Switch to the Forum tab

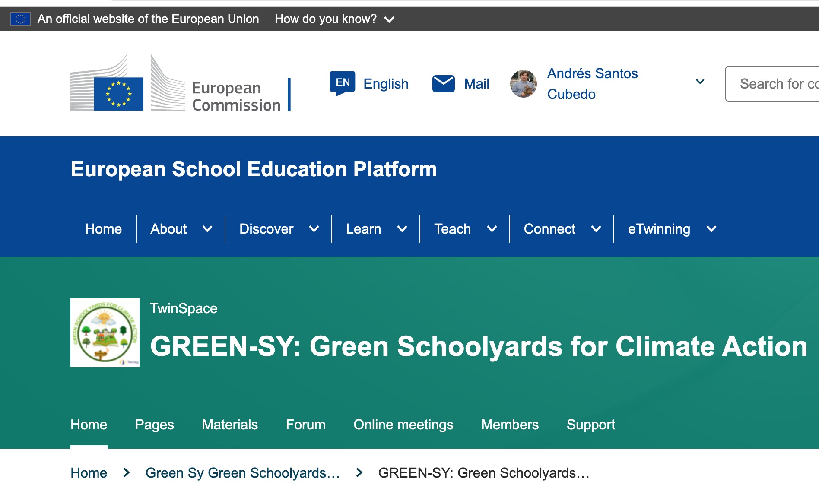point(306,425)
